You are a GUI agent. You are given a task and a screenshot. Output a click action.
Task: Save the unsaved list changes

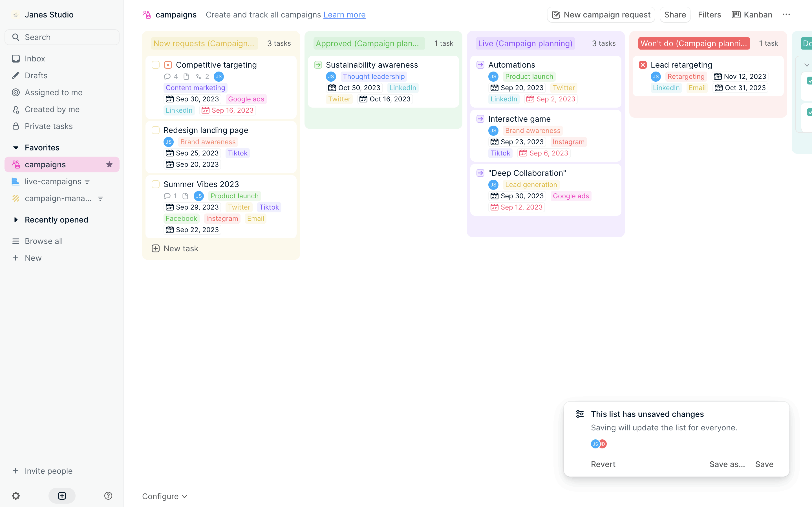pyautogui.click(x=764, y=464)
